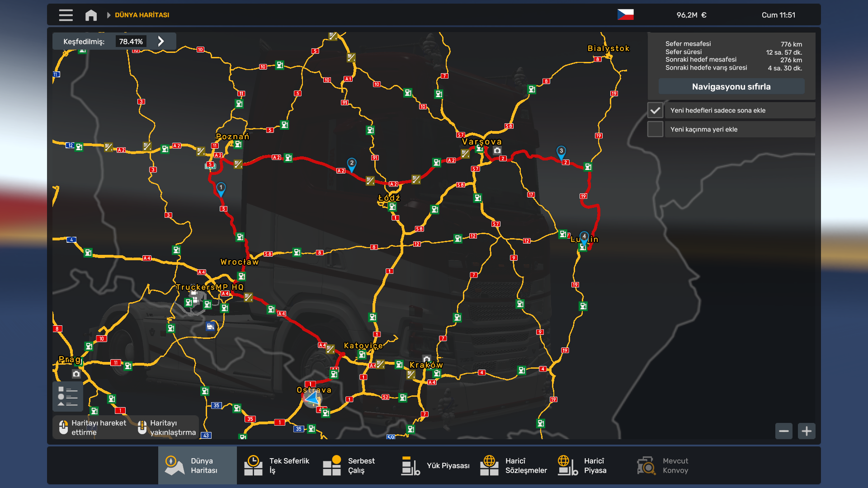868x488 pixels.
Task: Click gas station icon at Katoviçe
Action: click(x=362, y=355)
